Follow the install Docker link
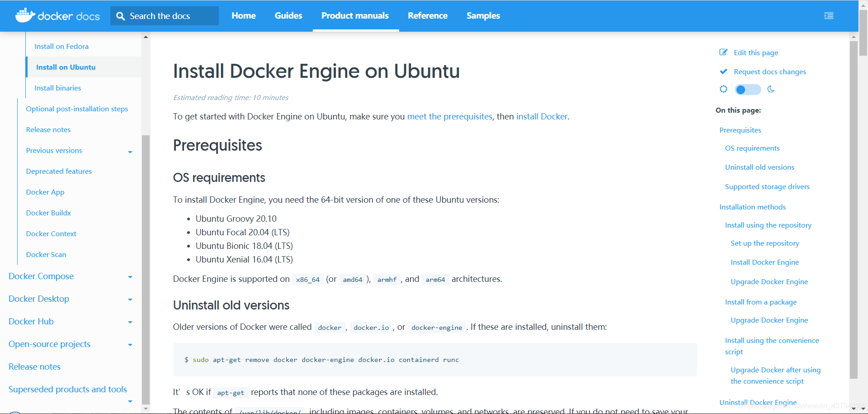The image size is (868, 414). click(542, 116)
